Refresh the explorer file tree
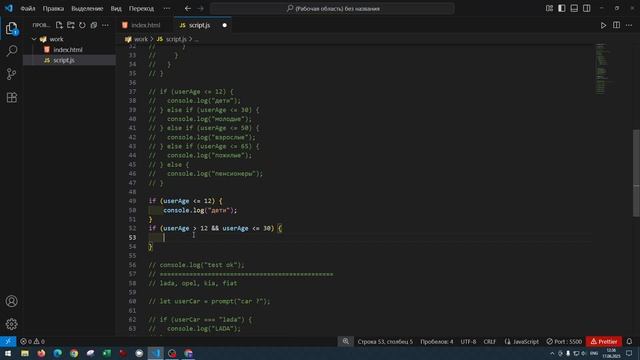 point(82,25)
